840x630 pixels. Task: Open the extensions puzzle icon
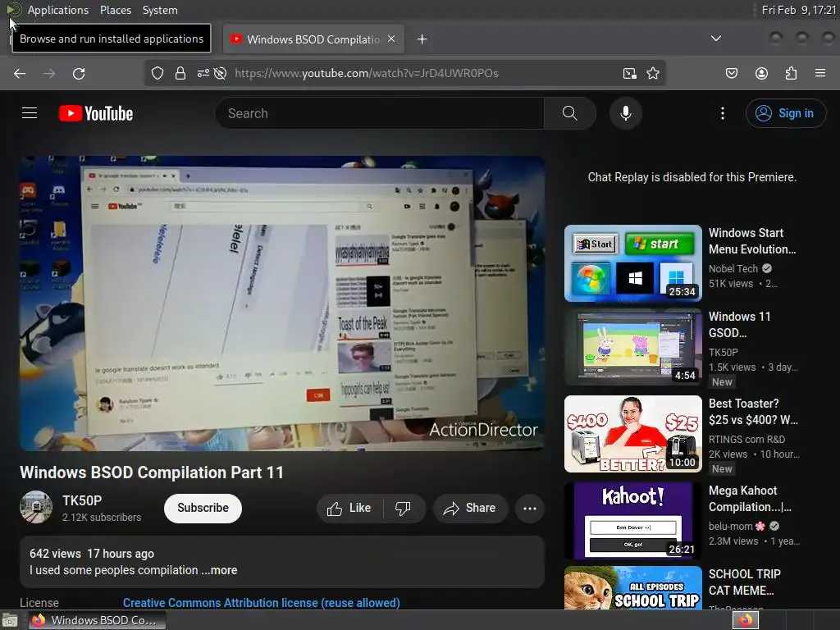pyautogui.click(x=791, y=73)
